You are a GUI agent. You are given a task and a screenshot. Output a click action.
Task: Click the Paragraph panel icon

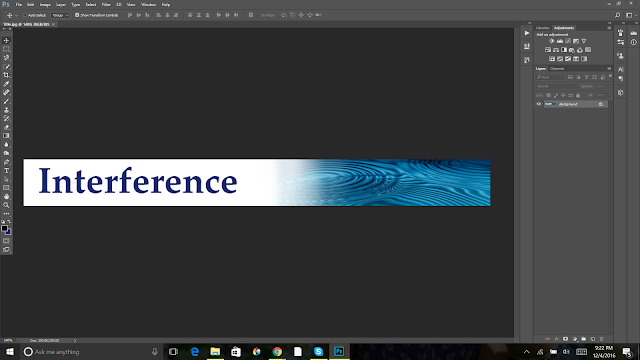click(621, 79)
